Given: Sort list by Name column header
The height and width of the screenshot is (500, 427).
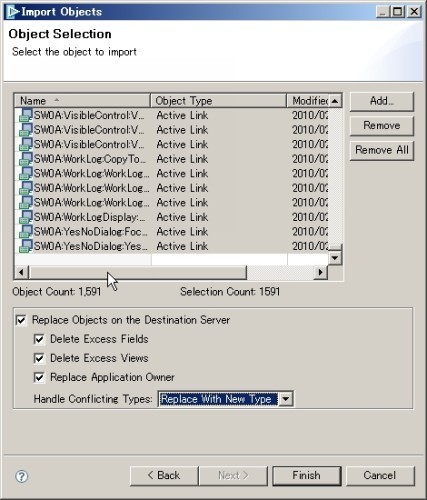Looking at the screenshot, I should tap(82, 100).
